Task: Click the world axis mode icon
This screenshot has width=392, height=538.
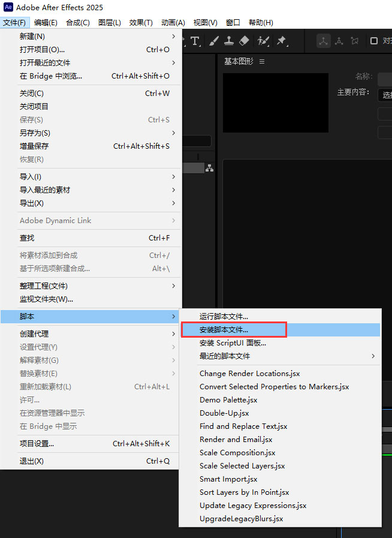Action: point(339,41)
